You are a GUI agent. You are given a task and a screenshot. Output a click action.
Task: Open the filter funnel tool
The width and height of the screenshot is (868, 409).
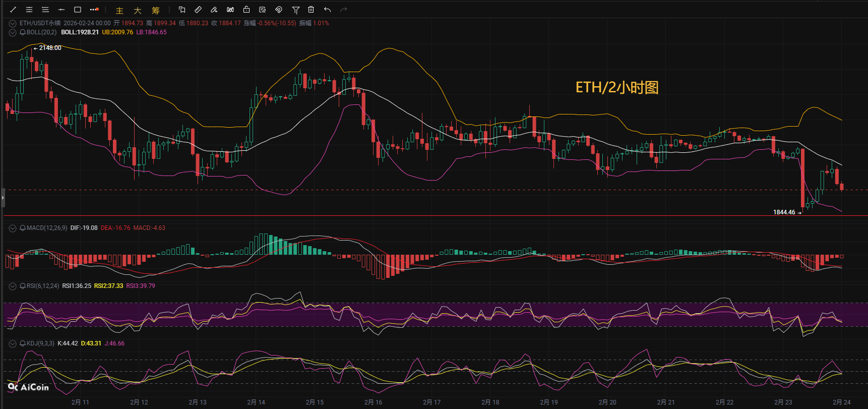(296, 10)
